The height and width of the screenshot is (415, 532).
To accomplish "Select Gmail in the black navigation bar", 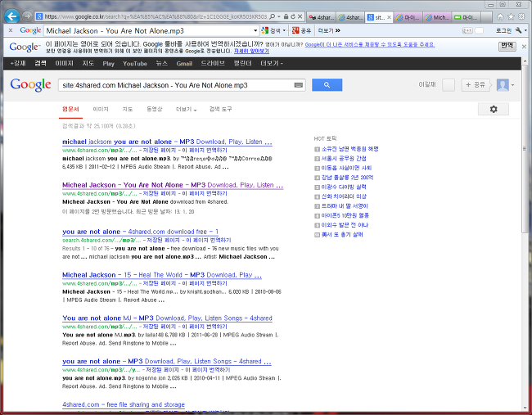I will click(184, 64).
